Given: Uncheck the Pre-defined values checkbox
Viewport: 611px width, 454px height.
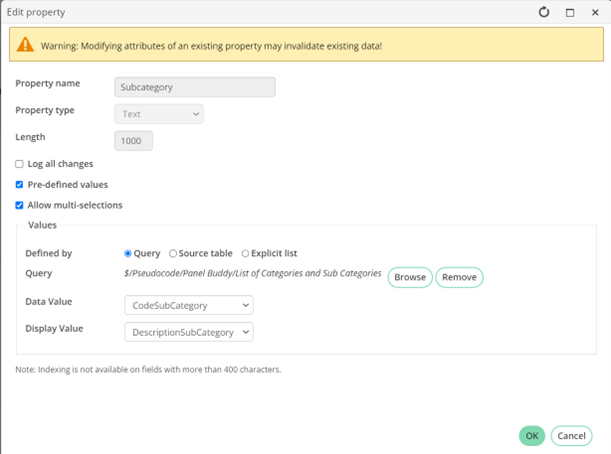Looking at the screenshot, I should click(19, 185).
